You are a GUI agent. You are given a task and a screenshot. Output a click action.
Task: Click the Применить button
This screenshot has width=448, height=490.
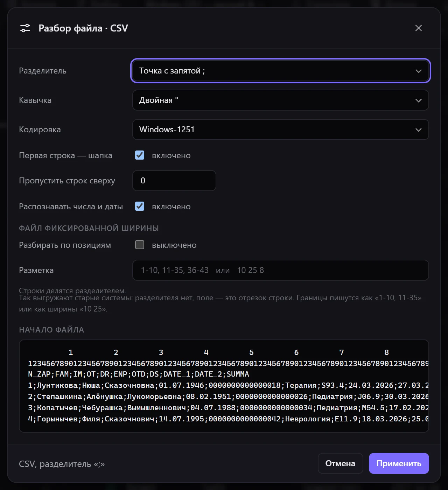(399, 463)
